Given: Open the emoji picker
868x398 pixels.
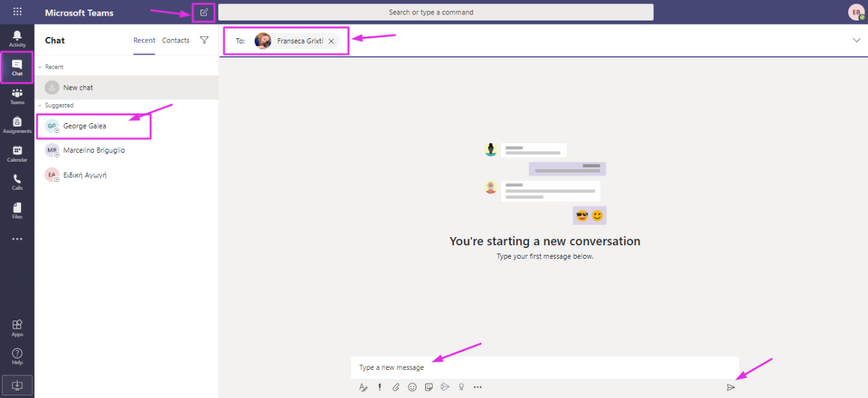Looking at the screenshot, I should pyautogui.click(x=412, y=387).
